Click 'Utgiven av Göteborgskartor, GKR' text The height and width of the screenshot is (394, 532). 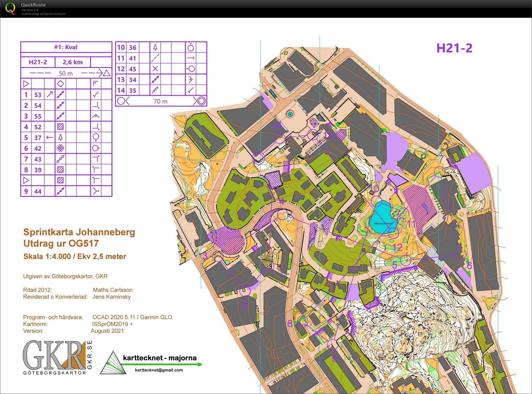65,276
